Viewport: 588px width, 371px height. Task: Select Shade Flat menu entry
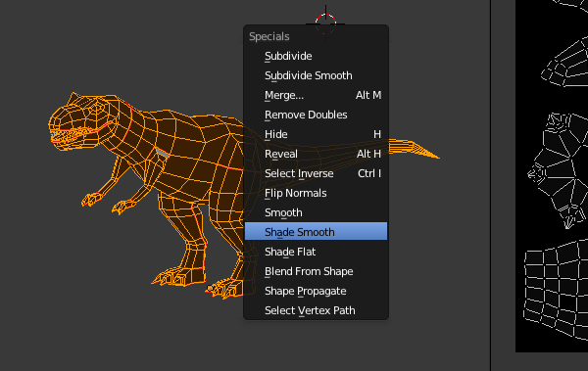point(316,252)
